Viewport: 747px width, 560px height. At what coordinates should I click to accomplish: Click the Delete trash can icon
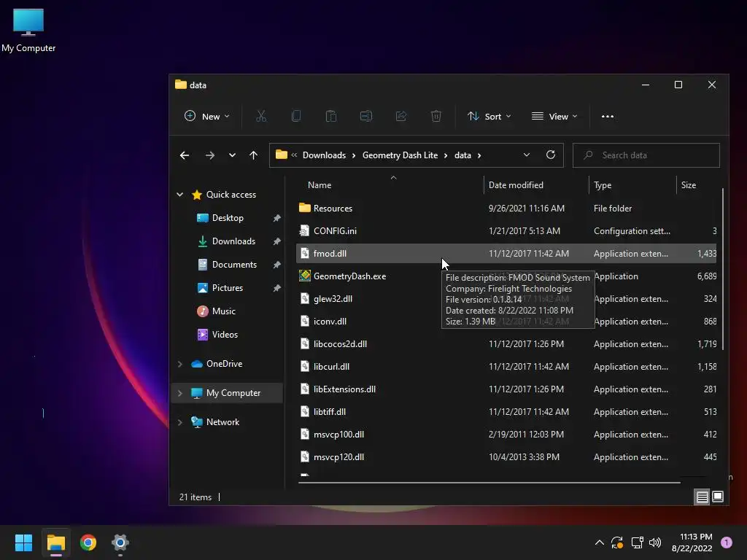(x=436, y=116)
